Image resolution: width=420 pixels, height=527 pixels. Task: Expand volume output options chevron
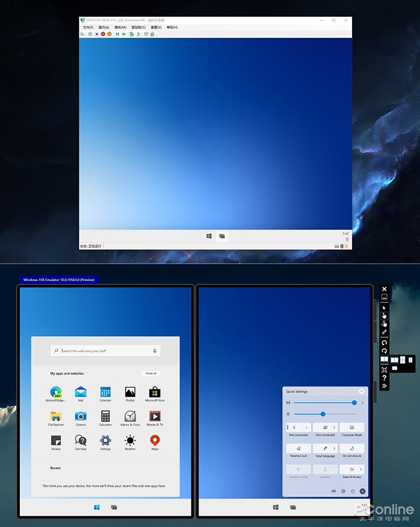pos(362,403)
